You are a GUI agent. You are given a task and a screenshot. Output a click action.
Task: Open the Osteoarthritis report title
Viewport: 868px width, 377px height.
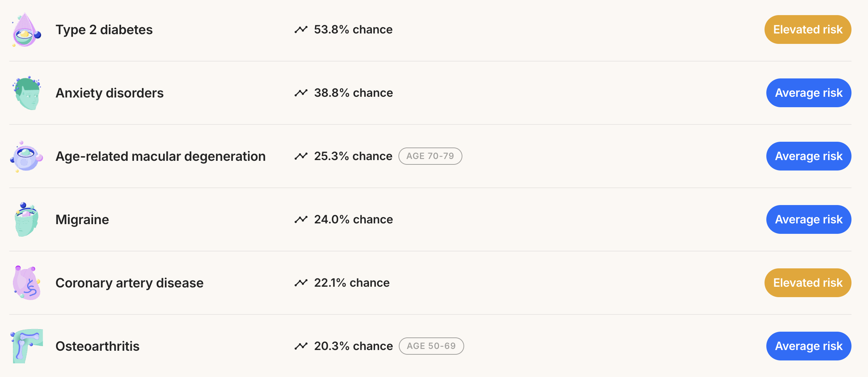click(x=97, y=346)
